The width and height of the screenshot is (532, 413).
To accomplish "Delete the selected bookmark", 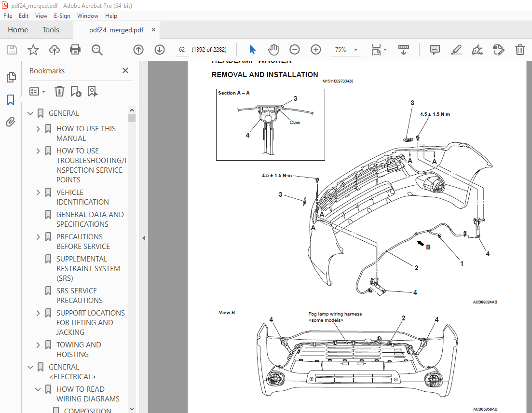I will 59,91.
